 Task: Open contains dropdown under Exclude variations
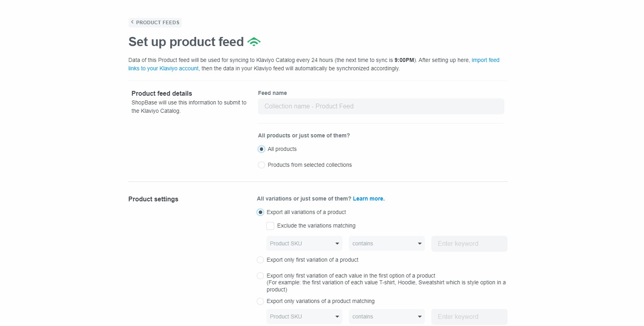tap(386, 244)
